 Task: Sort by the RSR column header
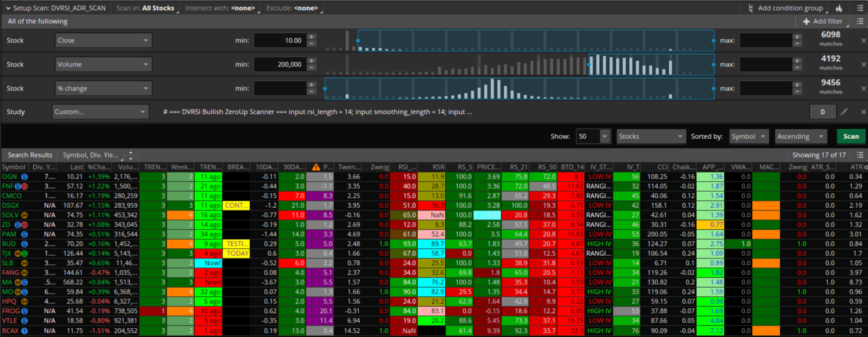[x=432, y=167]
